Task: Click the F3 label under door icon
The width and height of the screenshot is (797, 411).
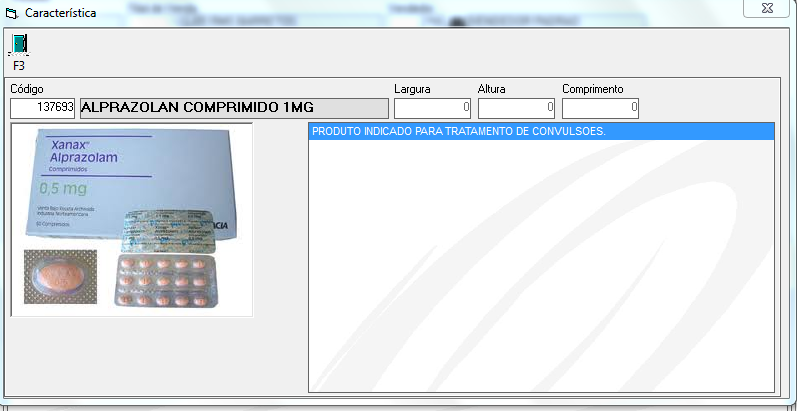Action: click(x=19, y=66)
